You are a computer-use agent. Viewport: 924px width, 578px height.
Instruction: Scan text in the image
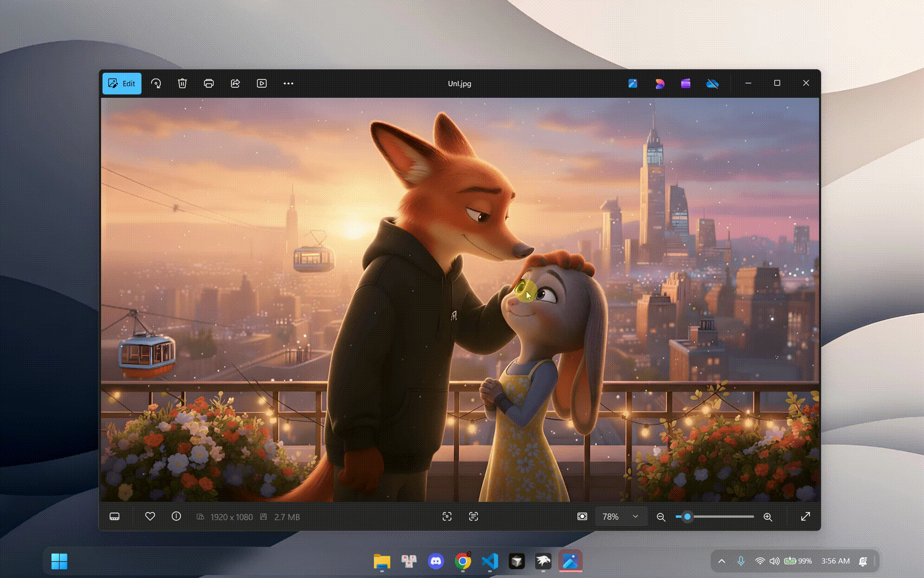point(474,516)
